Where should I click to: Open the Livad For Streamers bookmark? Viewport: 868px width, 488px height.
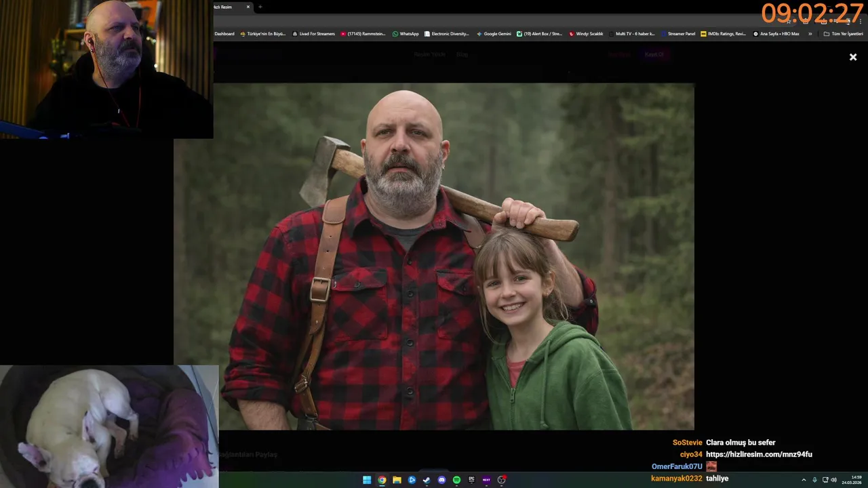313,34
